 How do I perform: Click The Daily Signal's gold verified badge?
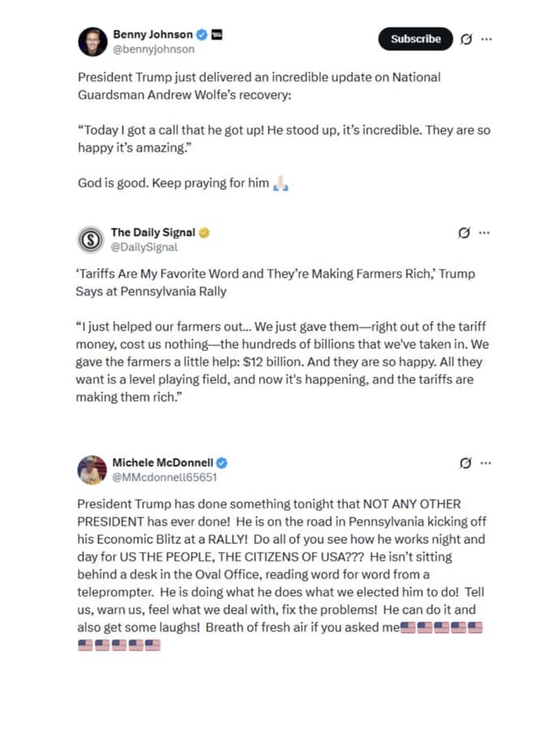pyautogui.click(x=202, y=232)
